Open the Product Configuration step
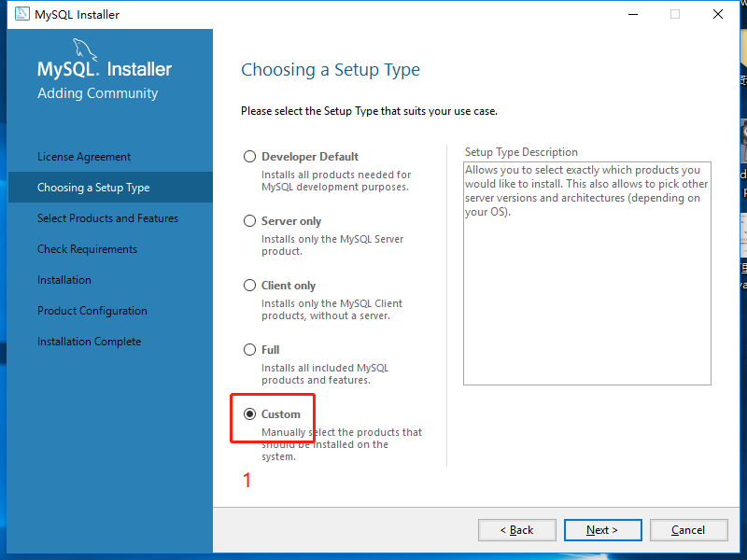The width and height of the screenshot is (747, 560). click(92, 311)
